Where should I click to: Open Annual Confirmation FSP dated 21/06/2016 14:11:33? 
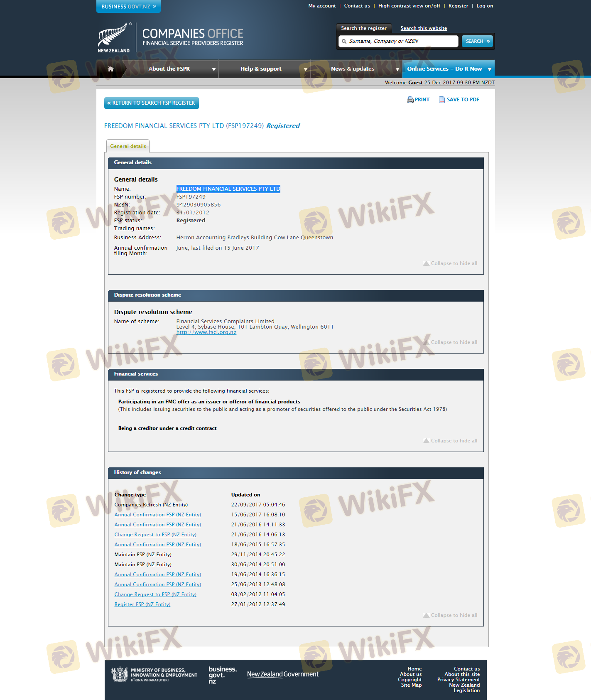click(x=158, y=525)
